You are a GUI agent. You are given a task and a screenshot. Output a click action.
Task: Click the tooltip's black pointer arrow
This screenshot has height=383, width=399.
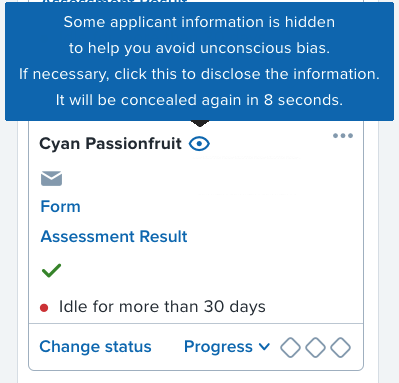[200, 124]
